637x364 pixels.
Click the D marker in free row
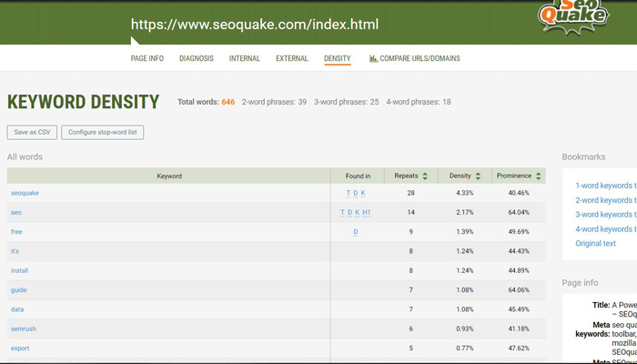coord(356,232)
